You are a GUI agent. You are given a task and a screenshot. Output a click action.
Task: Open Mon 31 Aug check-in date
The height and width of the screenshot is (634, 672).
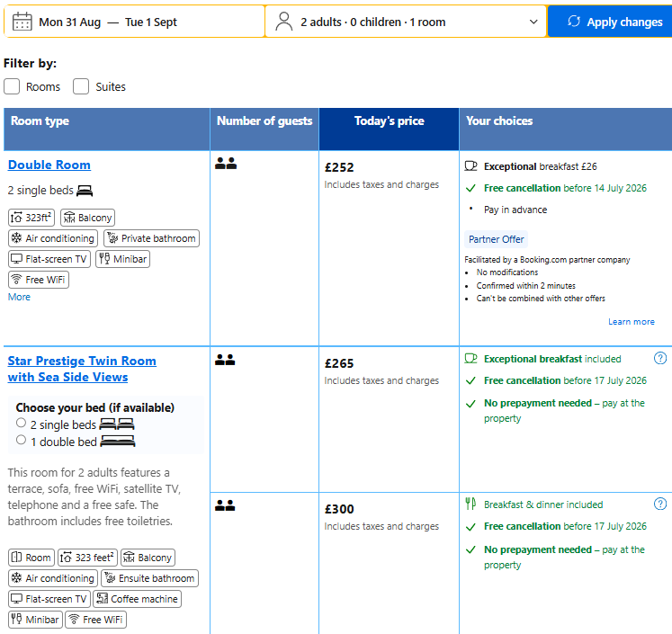click(x=70, y=22)
